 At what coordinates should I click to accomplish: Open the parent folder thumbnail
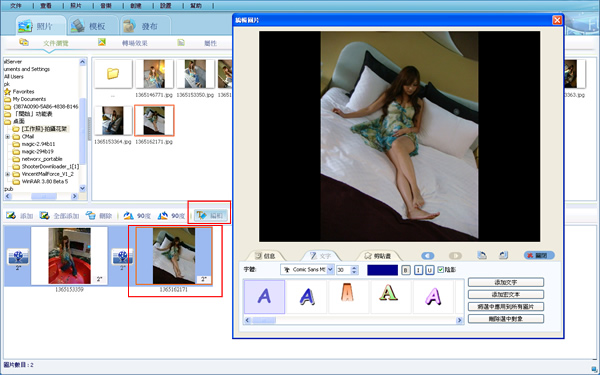pos(113,73)
